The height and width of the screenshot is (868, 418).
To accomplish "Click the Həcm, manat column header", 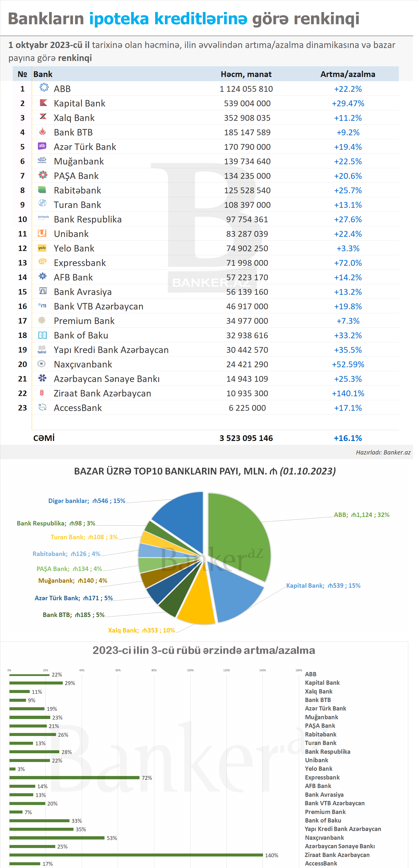I will (246, 74).
